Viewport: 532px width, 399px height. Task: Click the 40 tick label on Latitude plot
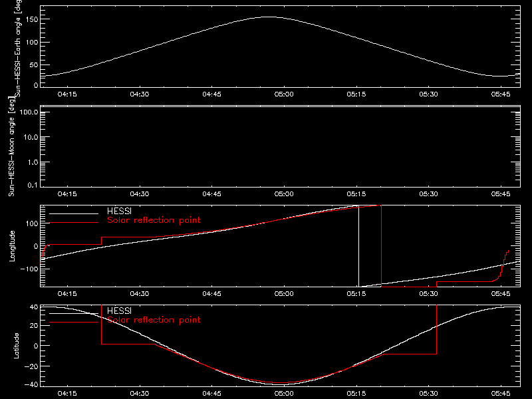click(x=34, y=307)
